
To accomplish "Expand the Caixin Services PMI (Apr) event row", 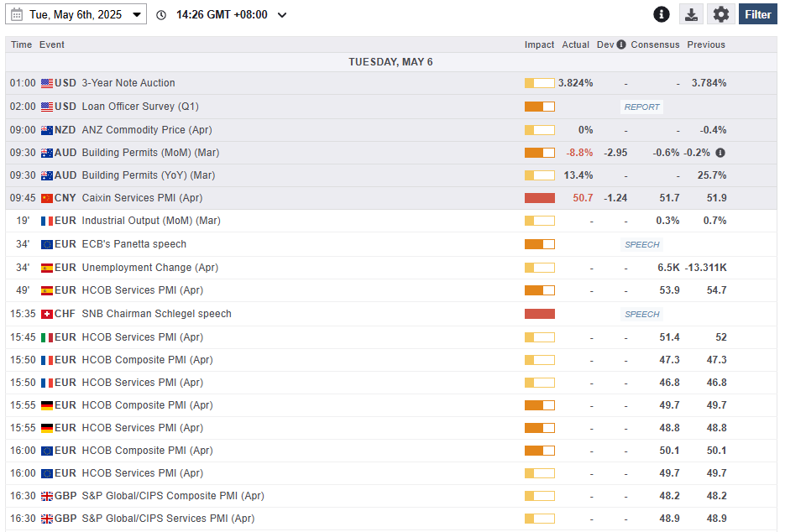I will pyautogui.click(x=142, y=198).
